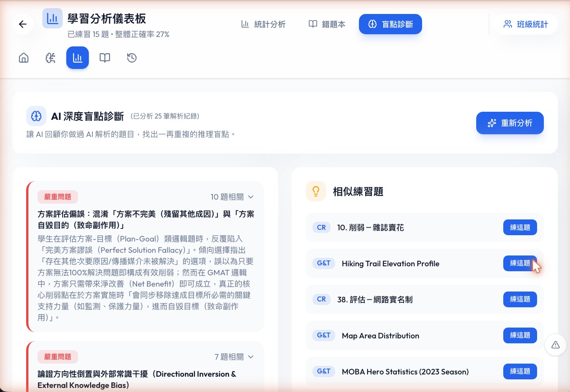Click the heading 相似練習題
This screenshot has height=392, width=570.
pos(358,191)
